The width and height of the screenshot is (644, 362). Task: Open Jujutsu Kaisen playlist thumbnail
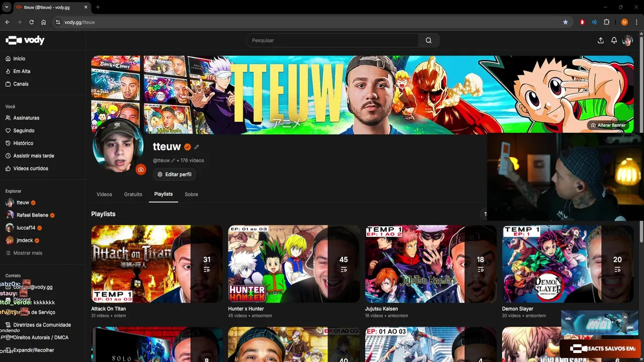pos(431,264)
